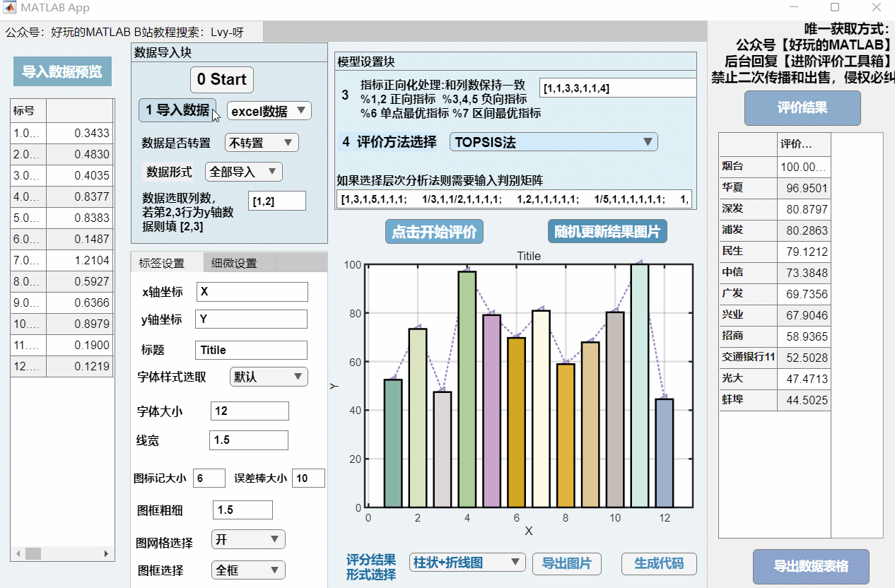Click the preview table horizontal scrollbar thumb
The width and height of the screenshot is (895, 588).
point(33,554)
